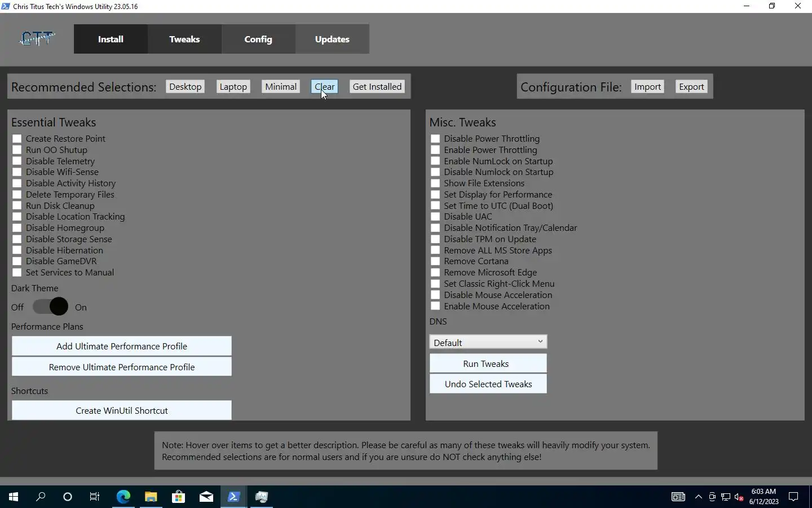The height and width of the screenshot is (508, 812).
Task: Open taskbar Search icon
Action: [x=41, y=497]
